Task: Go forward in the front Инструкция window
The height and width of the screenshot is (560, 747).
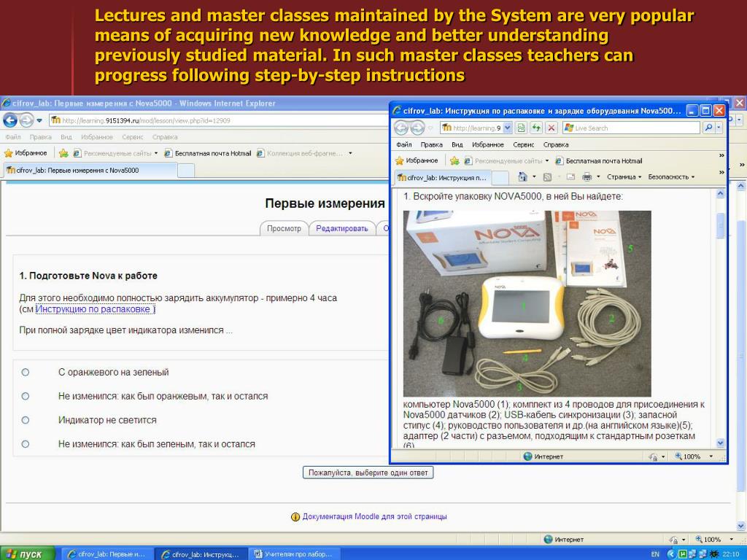Action: point(417,128)
